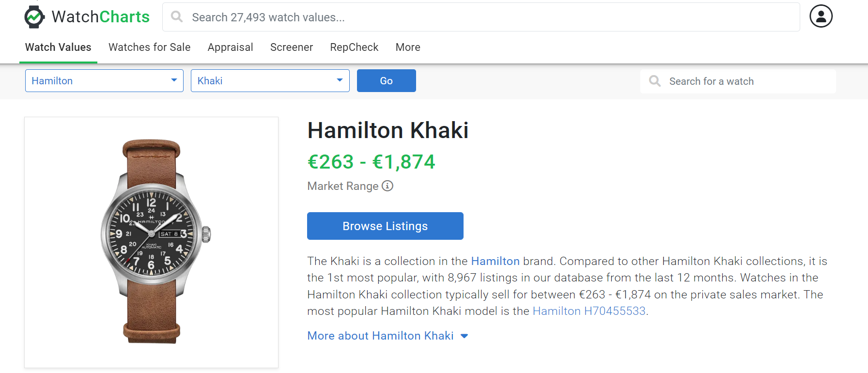Click the magnifier icon in top search bar
The height and width of the screenshot is (373, 868).
click(x=177, y=17)
